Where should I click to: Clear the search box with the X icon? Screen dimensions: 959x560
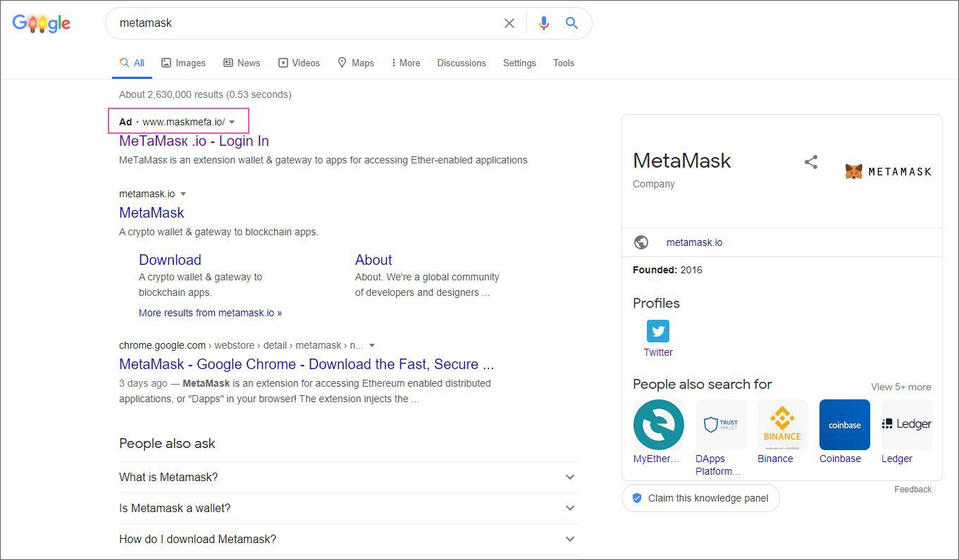tap(509, 23)
